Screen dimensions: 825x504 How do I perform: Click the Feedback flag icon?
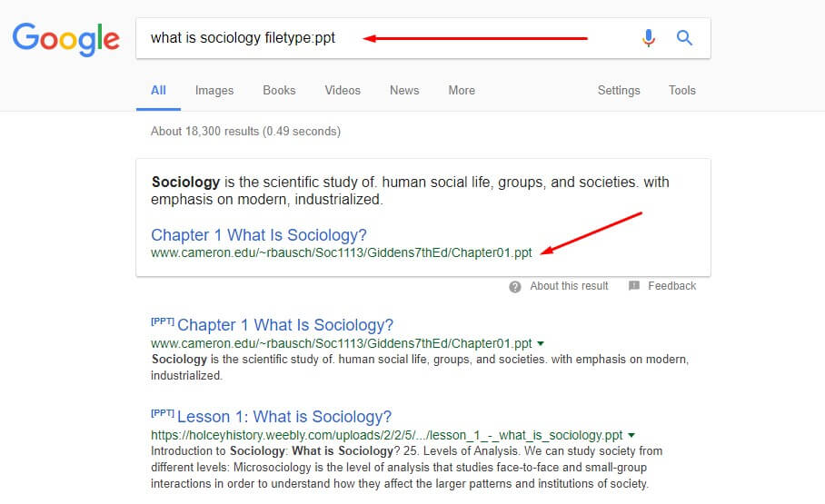click(x=631, y=286)
